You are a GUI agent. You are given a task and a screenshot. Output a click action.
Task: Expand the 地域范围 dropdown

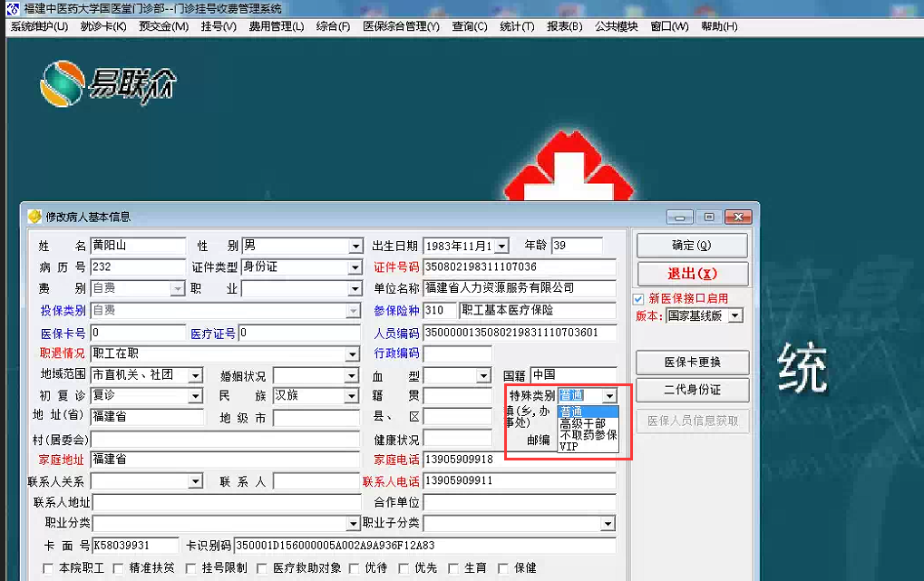(196, 376)
